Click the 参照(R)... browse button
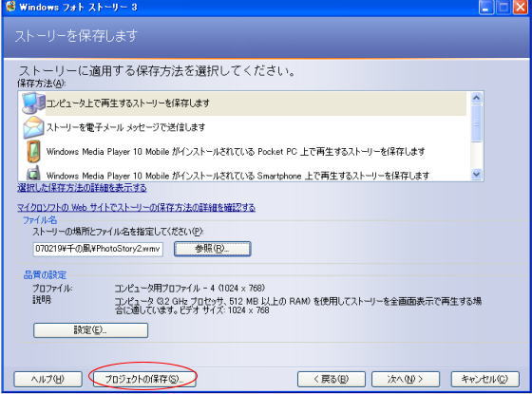Screen dimensions: 532x394 213,249
